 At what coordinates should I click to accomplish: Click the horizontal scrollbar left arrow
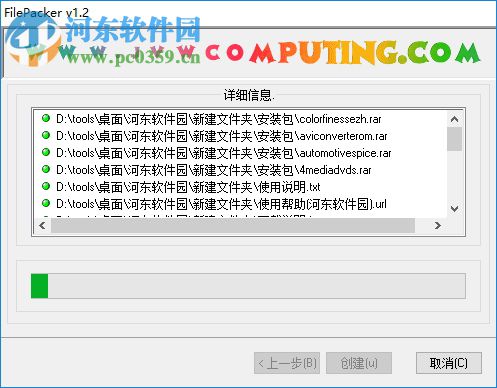tap(42, 226)
